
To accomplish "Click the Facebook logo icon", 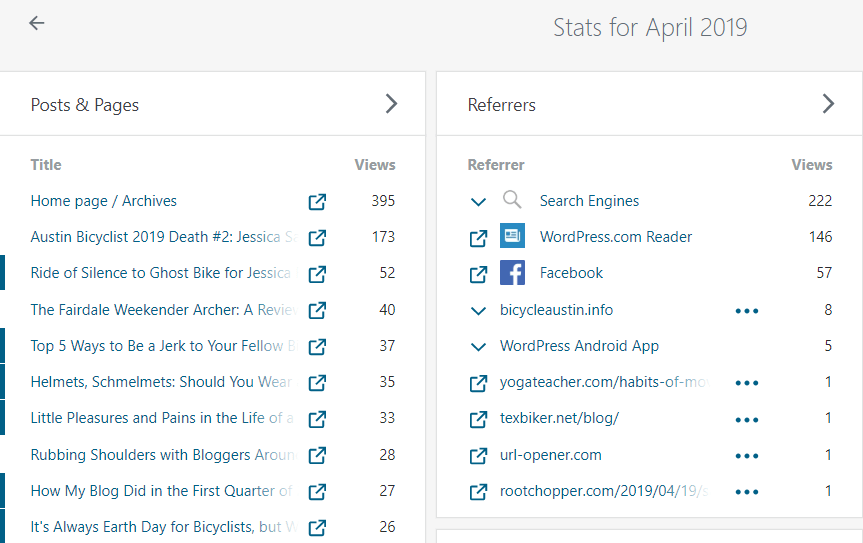I will click(512, 273).
